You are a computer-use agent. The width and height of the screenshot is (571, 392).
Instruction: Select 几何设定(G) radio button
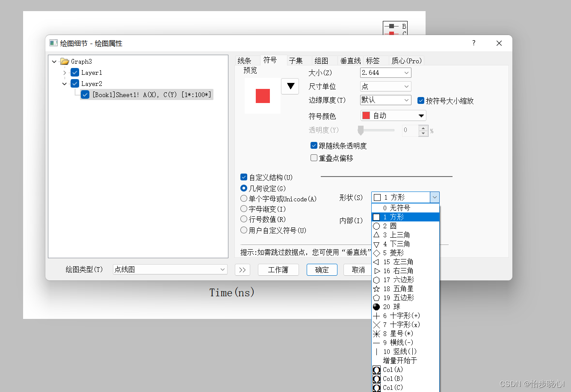coord(244,188)
